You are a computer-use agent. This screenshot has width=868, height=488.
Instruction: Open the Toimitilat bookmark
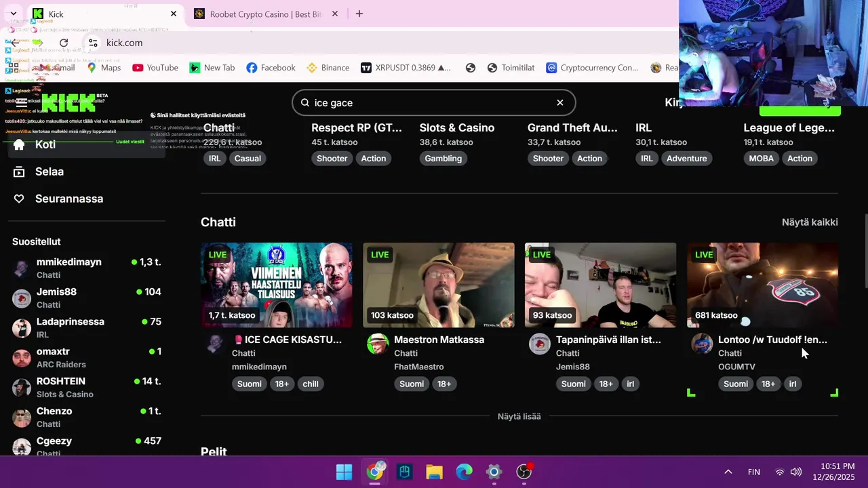click(x=511, y=68)
